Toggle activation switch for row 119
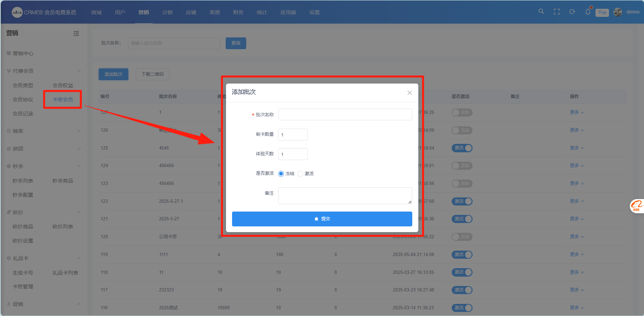 point(462,255)
